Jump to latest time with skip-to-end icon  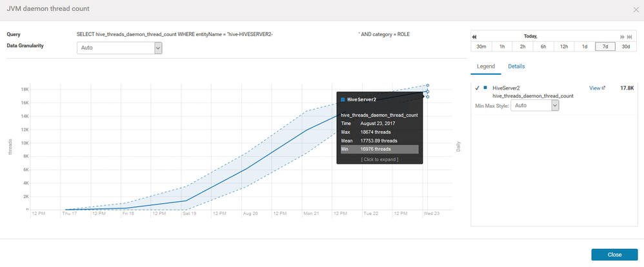pyautogui.click(x=629, y=37)
